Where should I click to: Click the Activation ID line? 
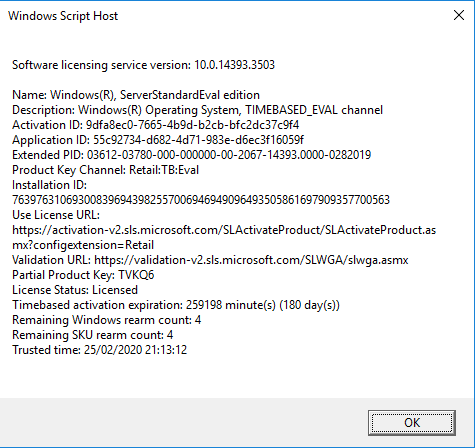(x=155, y=125)
